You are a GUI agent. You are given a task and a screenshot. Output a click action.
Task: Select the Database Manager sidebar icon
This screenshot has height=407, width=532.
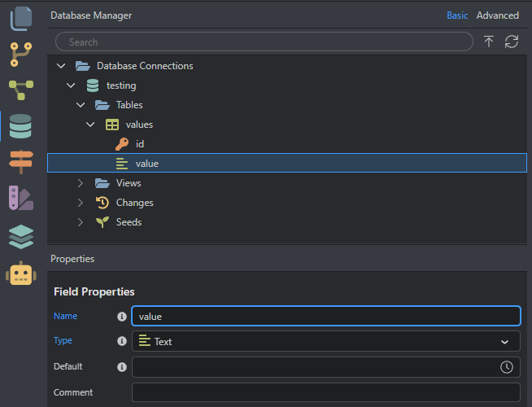click(20, 126)
